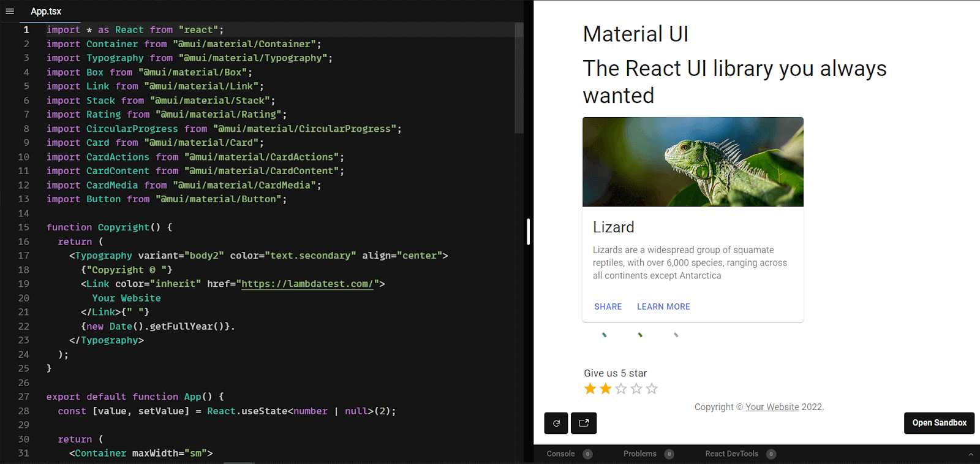Click 'The React UI library' subtitle
This screenshot has width=980, height=464.
[x=734, y=82]
